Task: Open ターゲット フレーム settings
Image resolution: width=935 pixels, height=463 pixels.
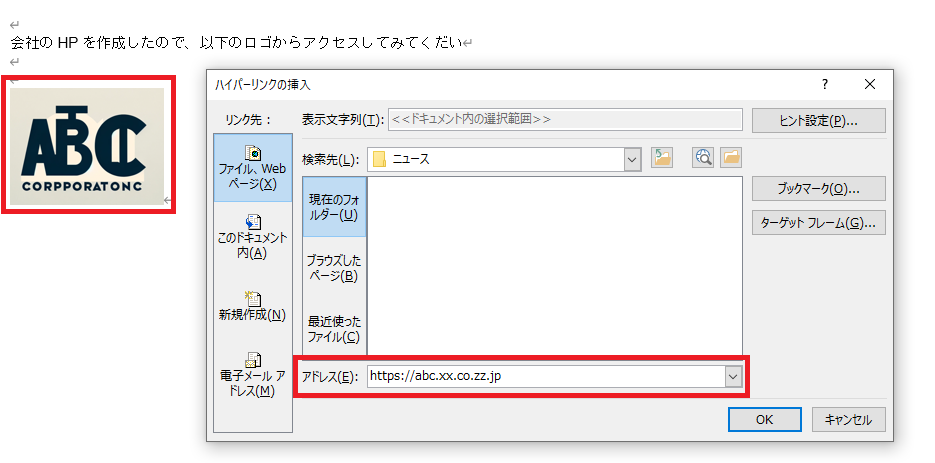Action: coord(818,223)
